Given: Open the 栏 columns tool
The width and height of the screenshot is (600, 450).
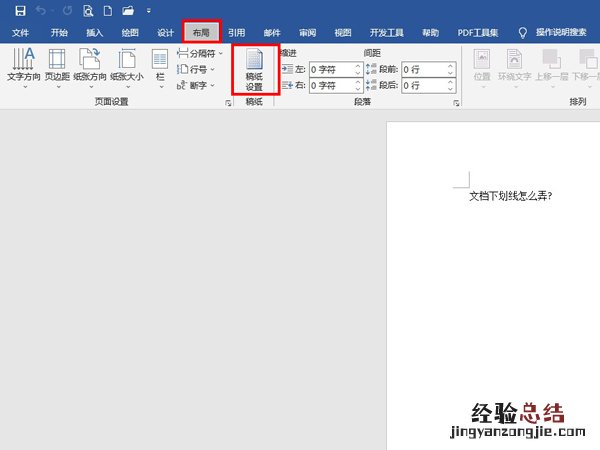Looking at the screenshot, I should [160, 66].
